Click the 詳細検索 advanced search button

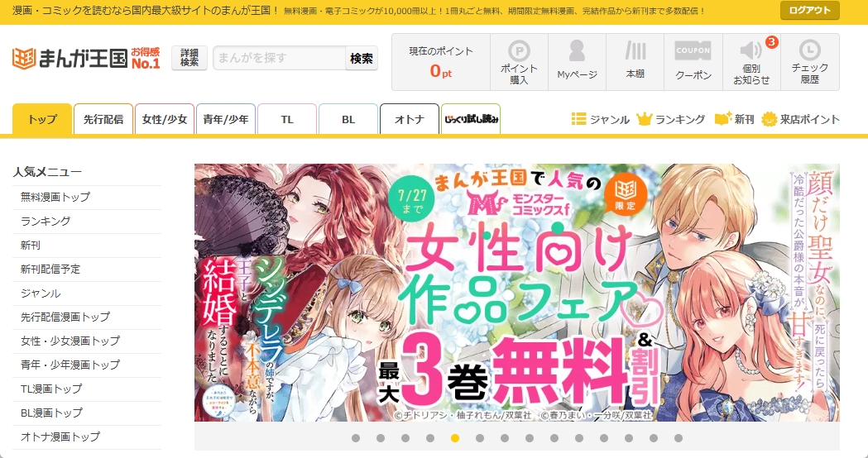[x=189, y=58]
